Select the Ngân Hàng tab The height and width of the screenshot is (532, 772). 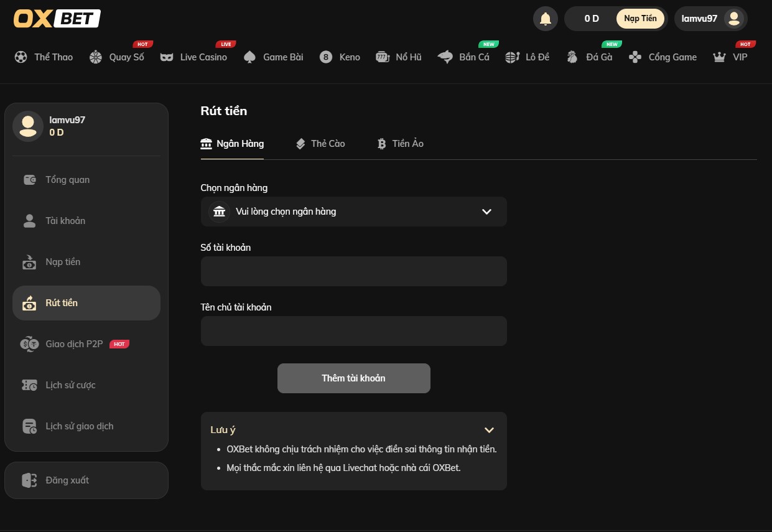[x=232, y=144]
